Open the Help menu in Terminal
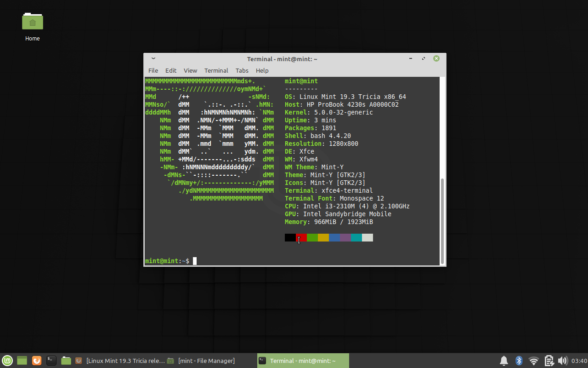The height and width of the screenshot is (368, 588). click(262, 70)
